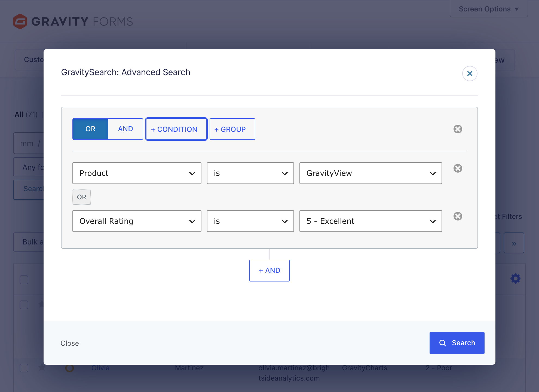
Task: Open the Olivia entry link
Action: pos(100,368)
